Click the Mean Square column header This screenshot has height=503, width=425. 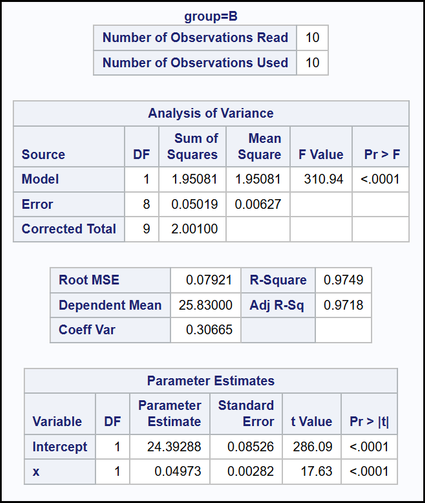click(259, 146)
